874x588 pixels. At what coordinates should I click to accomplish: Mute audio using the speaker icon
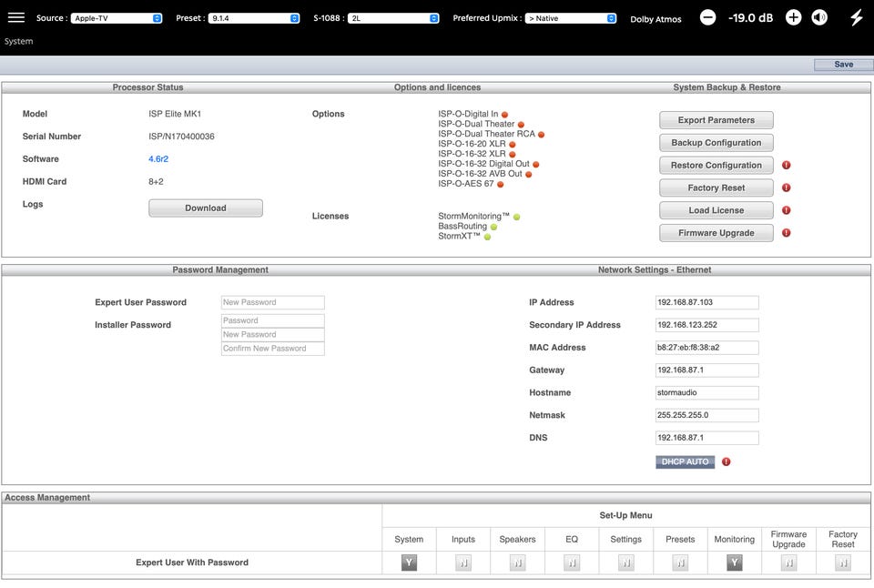[819, 17]
